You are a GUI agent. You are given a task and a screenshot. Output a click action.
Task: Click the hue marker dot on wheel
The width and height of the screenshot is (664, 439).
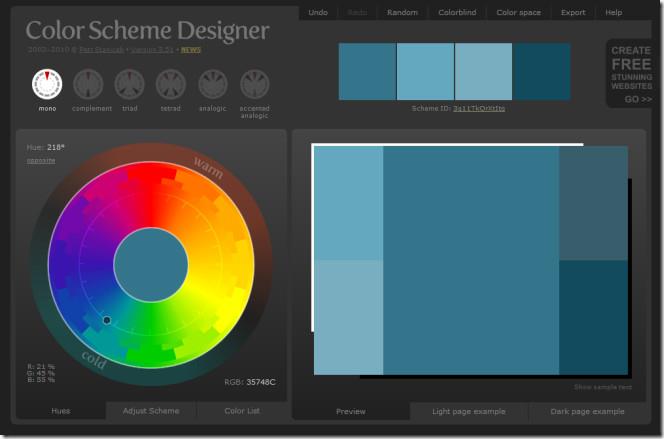point(107,320)
